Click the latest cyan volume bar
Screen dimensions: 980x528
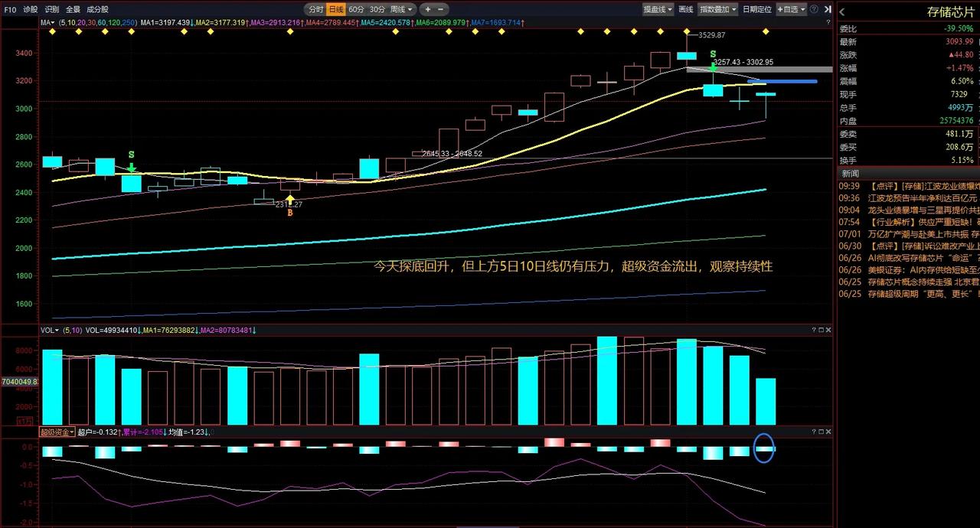[766, 401]
